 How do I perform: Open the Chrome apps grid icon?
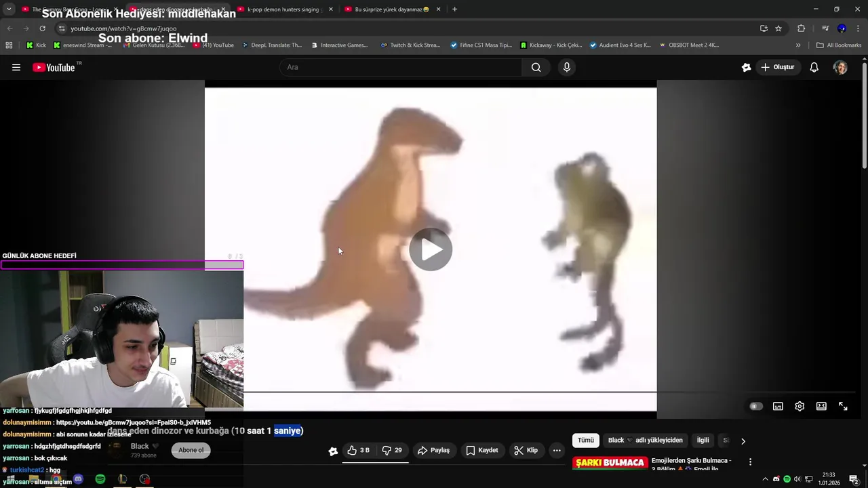pos(9,45)
